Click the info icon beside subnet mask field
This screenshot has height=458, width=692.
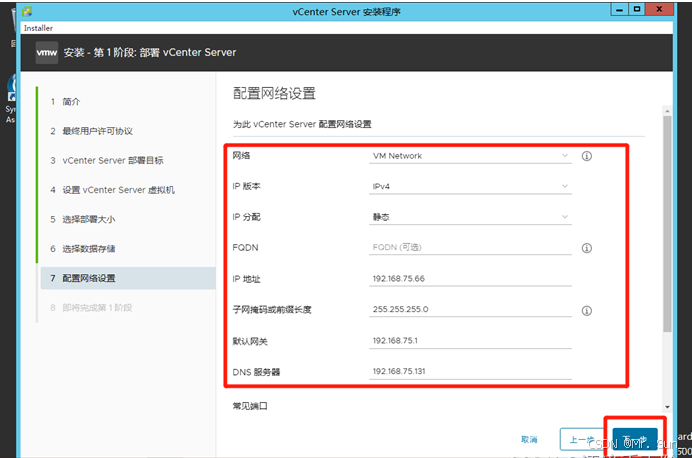[587, 311]
